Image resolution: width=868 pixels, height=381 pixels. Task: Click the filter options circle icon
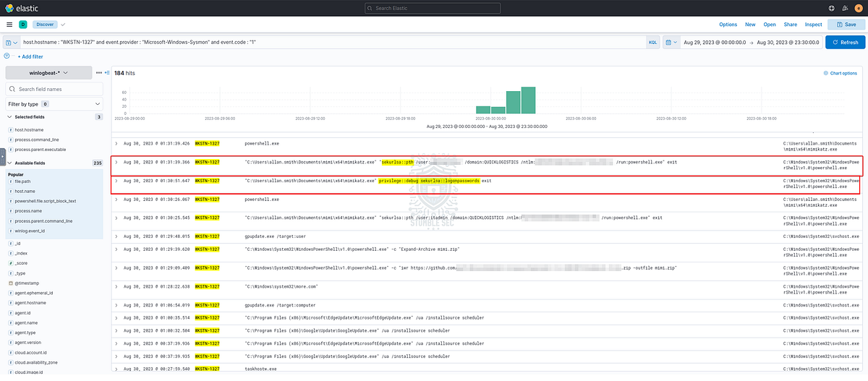click(x=7, y=56)
